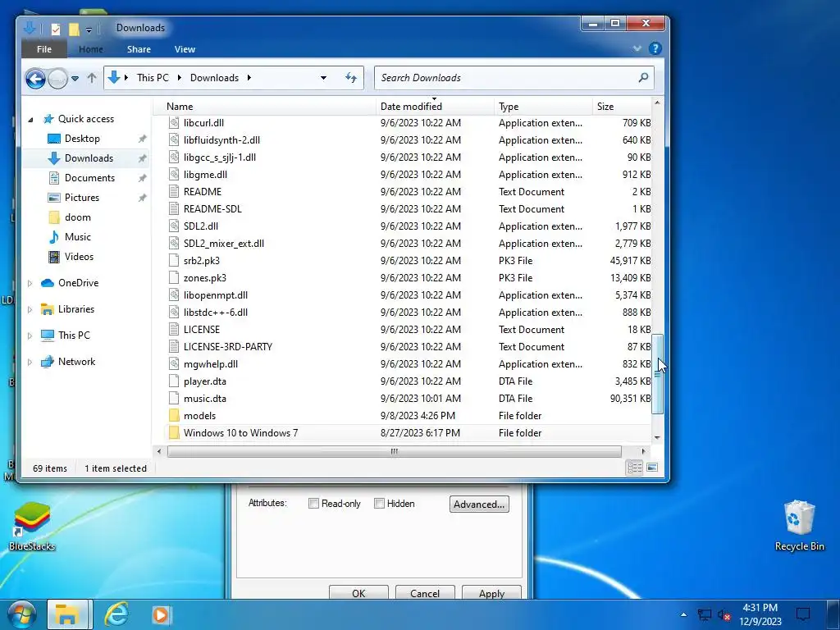This screenshot has width=840, height=630.
Task: Open the recent locations dropdown arrow
Action: click(x=75, y=79)
